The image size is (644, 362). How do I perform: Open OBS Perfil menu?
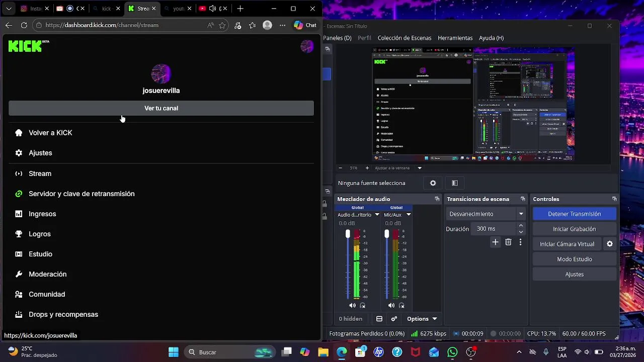[365, 38]
